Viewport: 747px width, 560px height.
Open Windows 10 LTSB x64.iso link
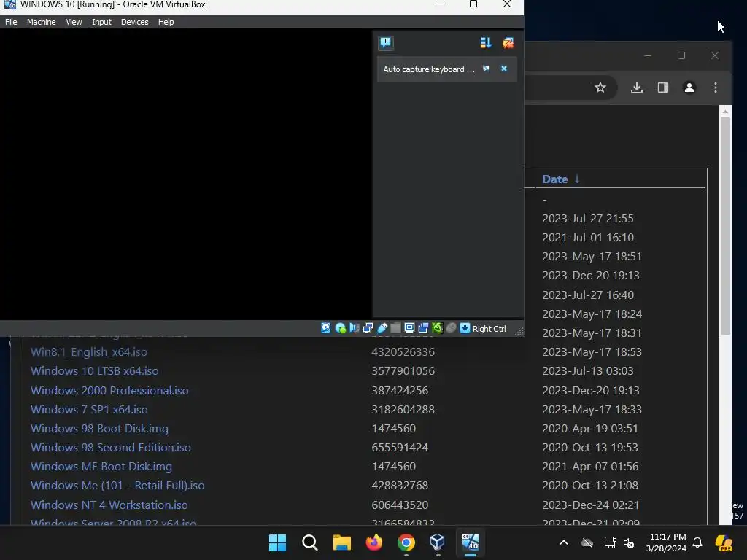94,371
